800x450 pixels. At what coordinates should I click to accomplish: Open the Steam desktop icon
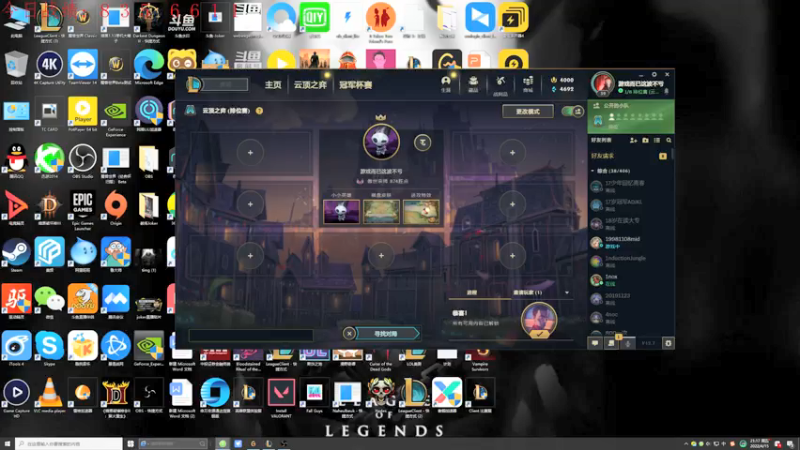click(x=16, y=255)
